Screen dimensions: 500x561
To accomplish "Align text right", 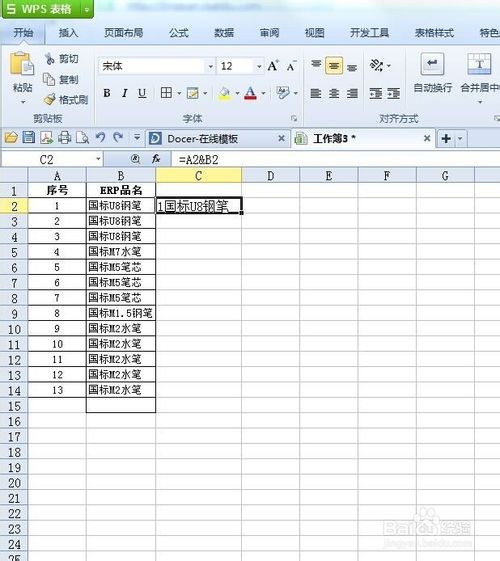I will 352,93.
